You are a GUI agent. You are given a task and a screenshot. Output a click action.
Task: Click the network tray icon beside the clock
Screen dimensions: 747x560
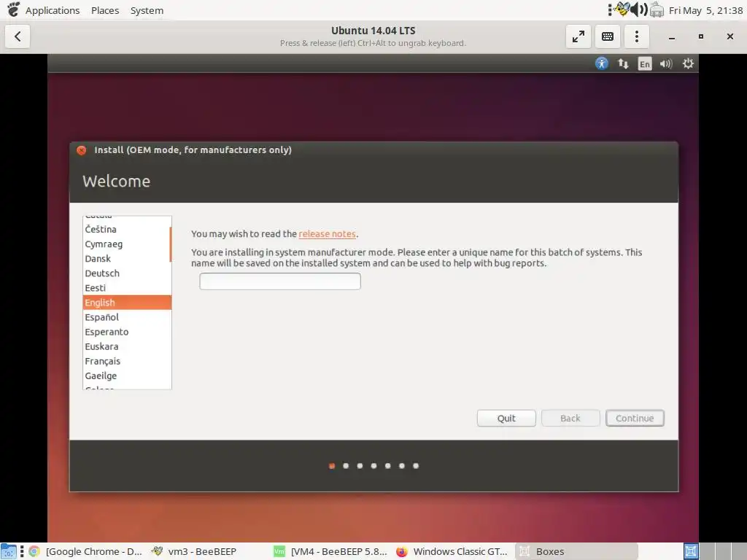[657, 9]
